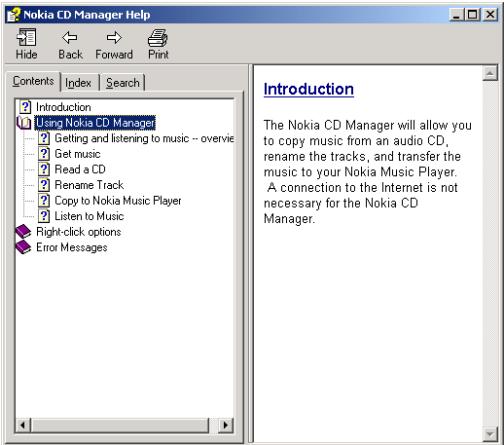The width and height of the screenshot is (504, 445).
Task: Click the question-mark icon beside Rename Track
Action: (44, 185)
